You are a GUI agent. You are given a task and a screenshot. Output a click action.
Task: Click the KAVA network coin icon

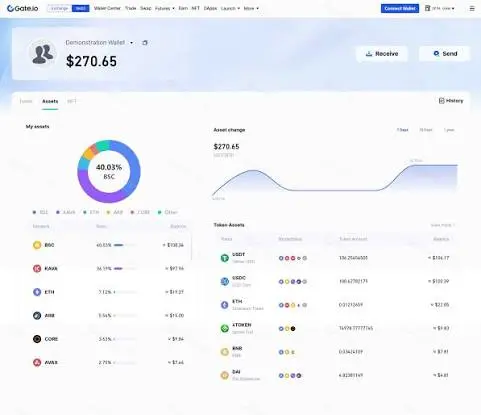pos(37,268)
